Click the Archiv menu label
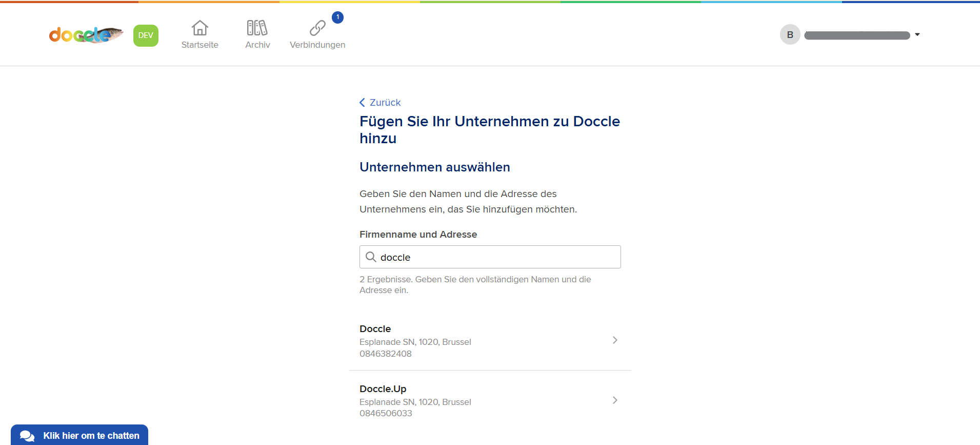980x445 pixels. pos(257,45)
